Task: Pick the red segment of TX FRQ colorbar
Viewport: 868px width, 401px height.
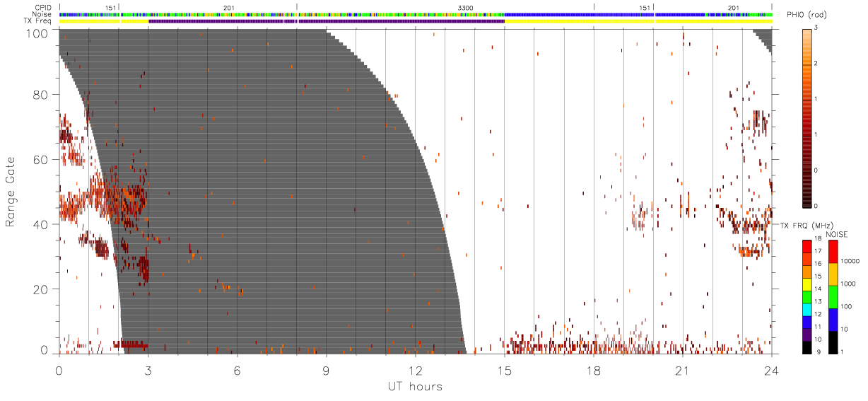Action: click(x=807, y=245)
